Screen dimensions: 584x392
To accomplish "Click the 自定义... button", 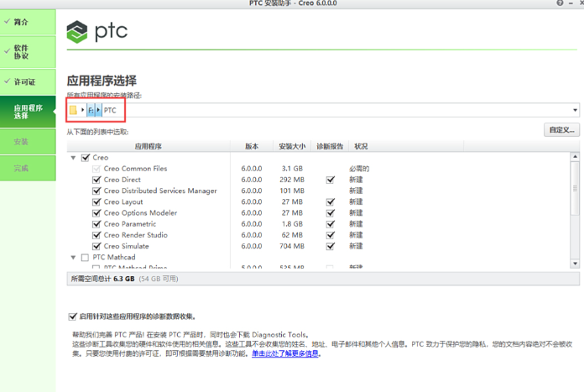I will click(561, 130).
